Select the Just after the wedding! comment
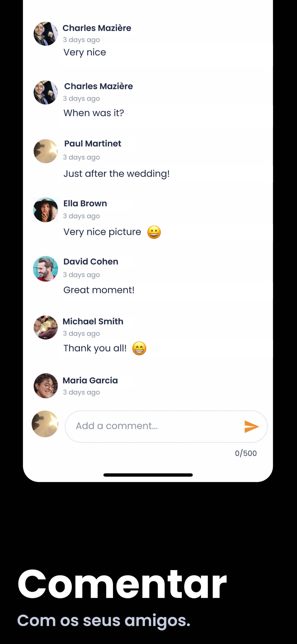Viewport: 297px width, 644px height. click(x=116, y=173)
